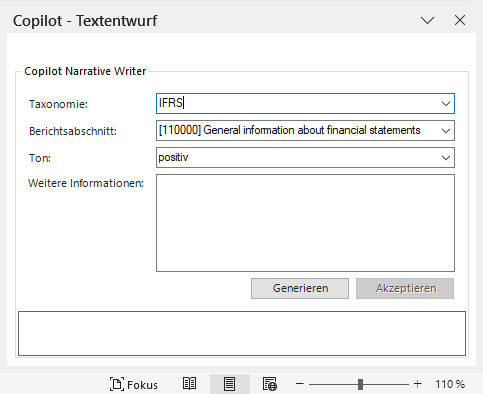Open the Ton dropdown arrow
The width and height of the screenshot is (483, 394).
tap(446, 158)
